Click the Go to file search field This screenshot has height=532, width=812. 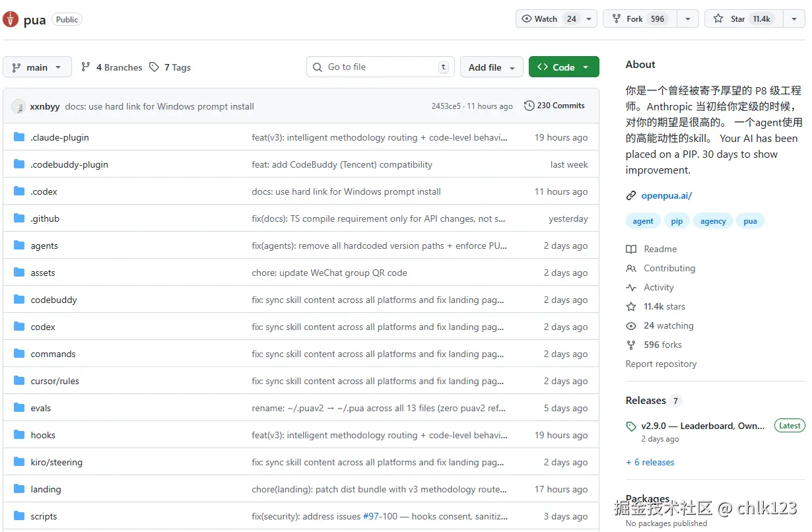(381, 67)
